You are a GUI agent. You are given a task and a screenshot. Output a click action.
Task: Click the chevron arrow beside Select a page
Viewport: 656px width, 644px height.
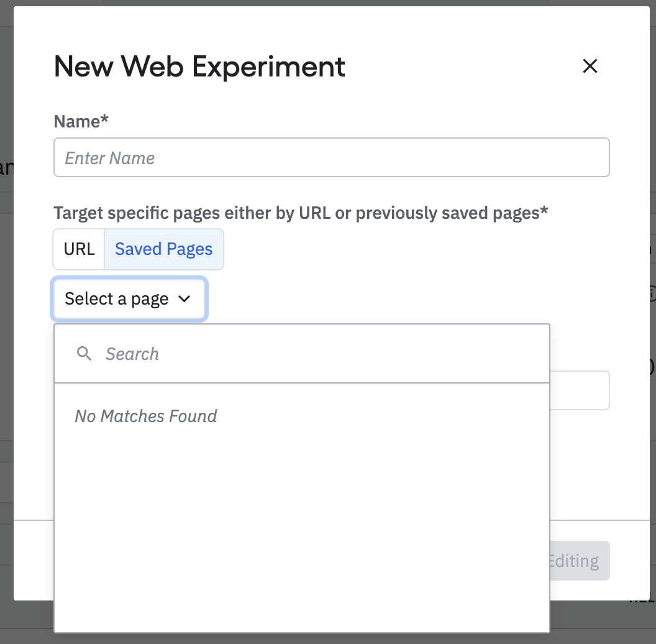click(x=184, y=299)
